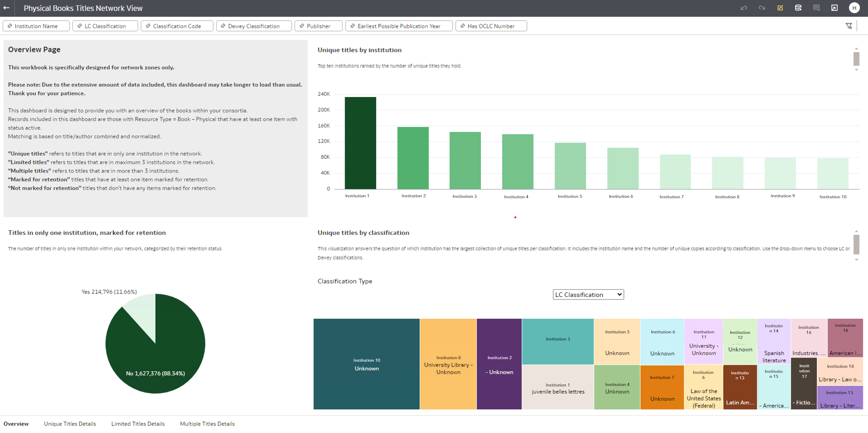Click the pin icon beside Institution Name
Viewport: 868px width, 433px height.
coord(10,26)
